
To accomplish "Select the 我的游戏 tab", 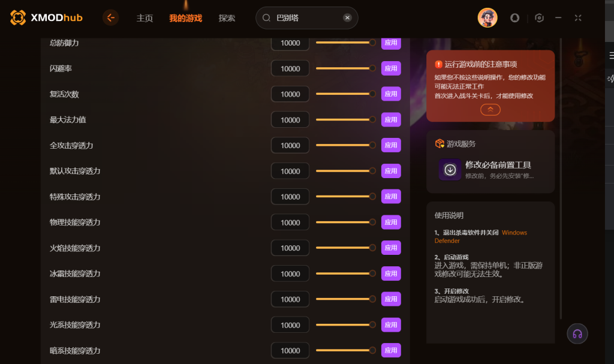I will [186, 18].
